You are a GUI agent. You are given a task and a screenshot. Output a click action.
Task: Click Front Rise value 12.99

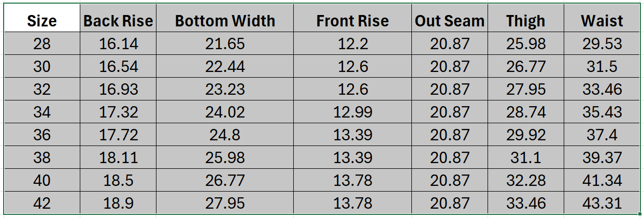[x=352, y=112]
